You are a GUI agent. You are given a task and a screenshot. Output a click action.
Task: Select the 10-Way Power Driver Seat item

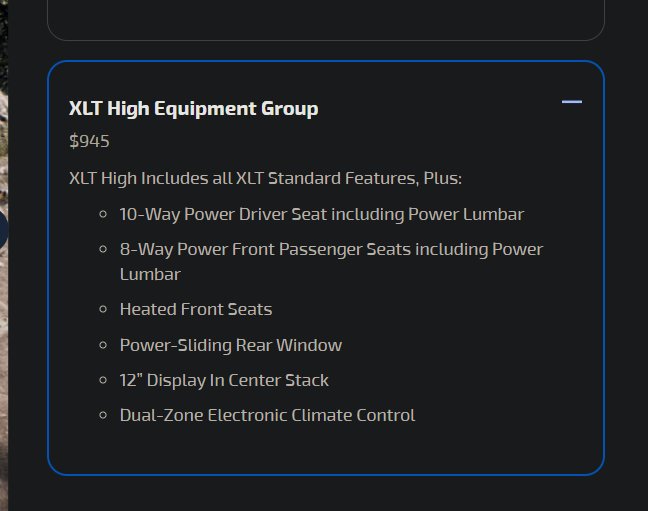pos(322,215)
